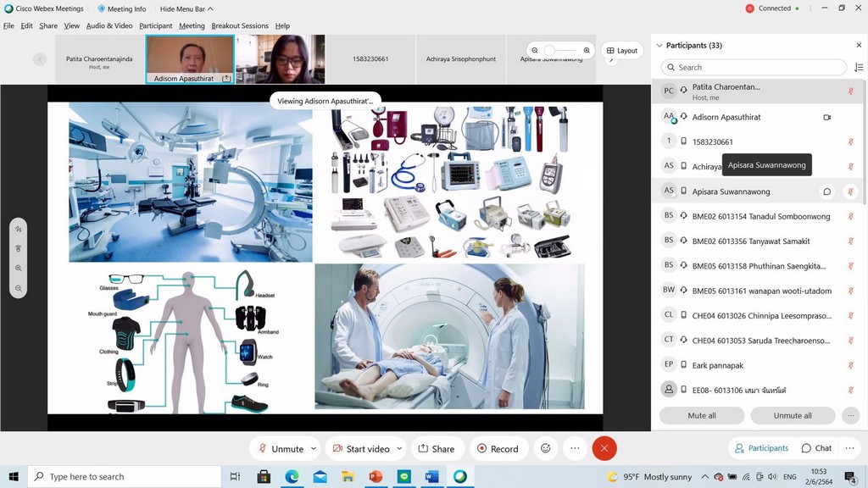Open the Audio & Video menu
This screenshot has height=488, width=868.
pos(109,26)
